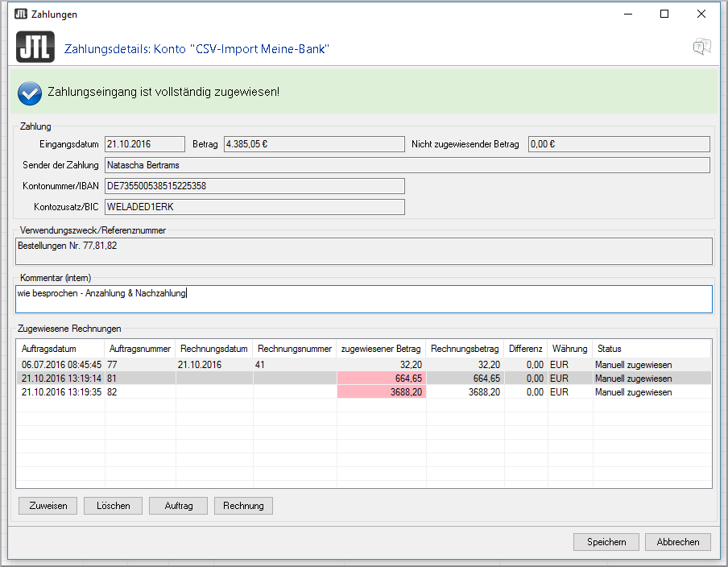Click the JTL logo in the header

point(35,47)
